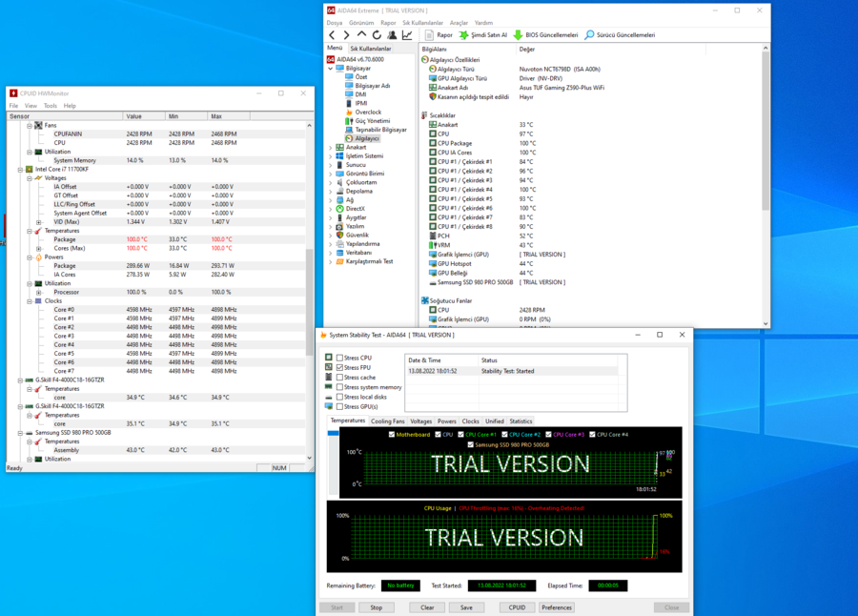Image resolution: width=858 pixels, height=616 pixels.
Task: Enable the Stress CPU checkbox
Action: click(x=339, y=358)
